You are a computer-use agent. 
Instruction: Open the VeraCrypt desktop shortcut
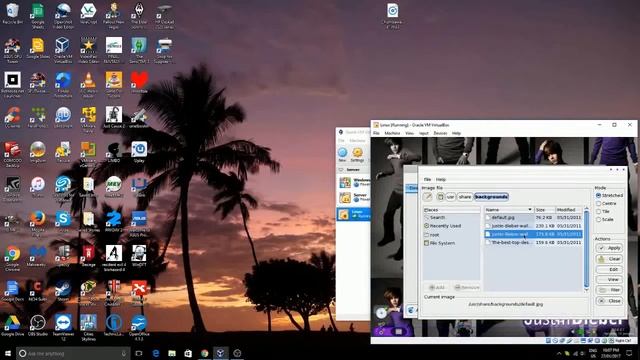(x=88, y=13)
